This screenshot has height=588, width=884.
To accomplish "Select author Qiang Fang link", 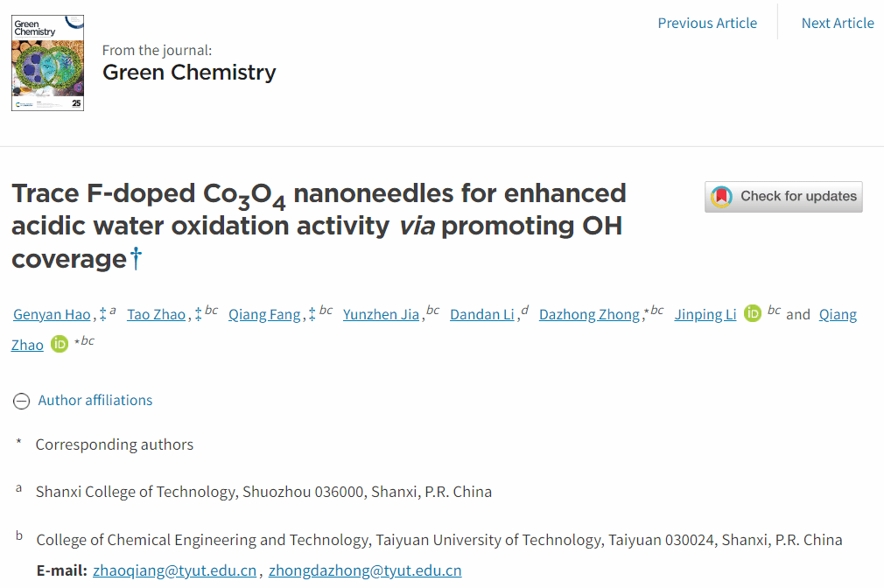I will pyautogui.click(x=264, y=315).
